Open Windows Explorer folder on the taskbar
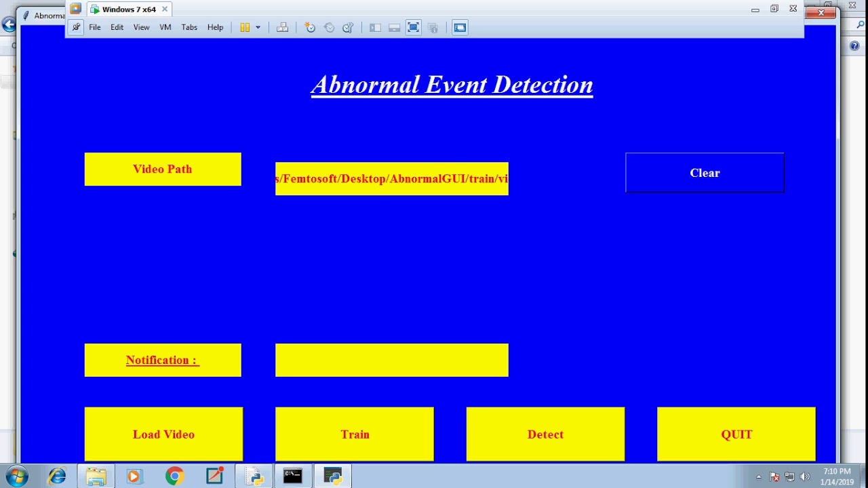The width and height of the screenshot is (868, 488). pyautogui.click(x=96, y=476)
